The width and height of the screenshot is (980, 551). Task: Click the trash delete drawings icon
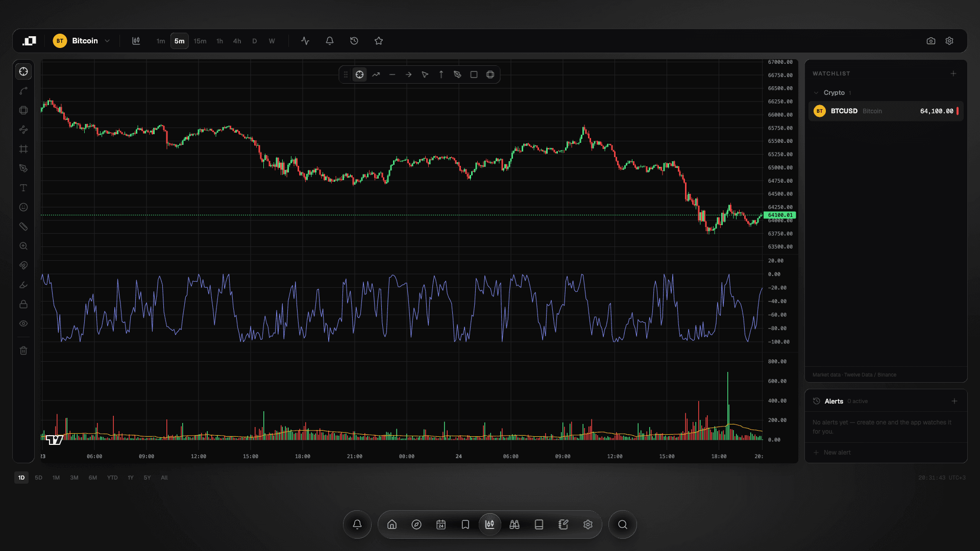coord(23,350)
